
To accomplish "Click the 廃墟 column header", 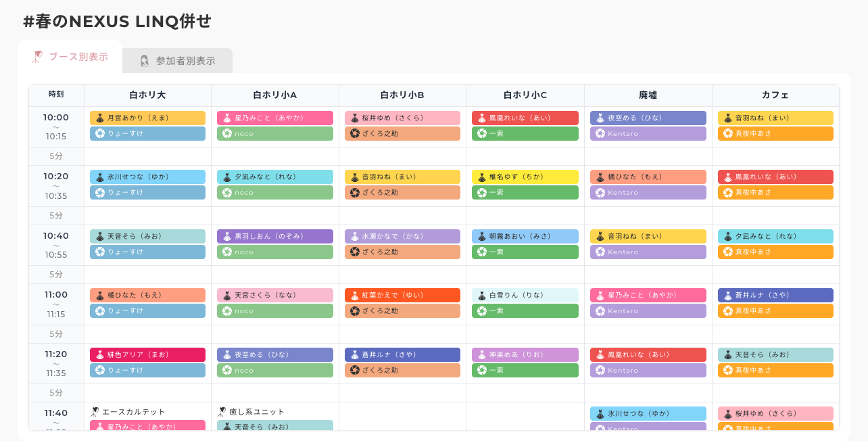I will (x=648, y=95).
